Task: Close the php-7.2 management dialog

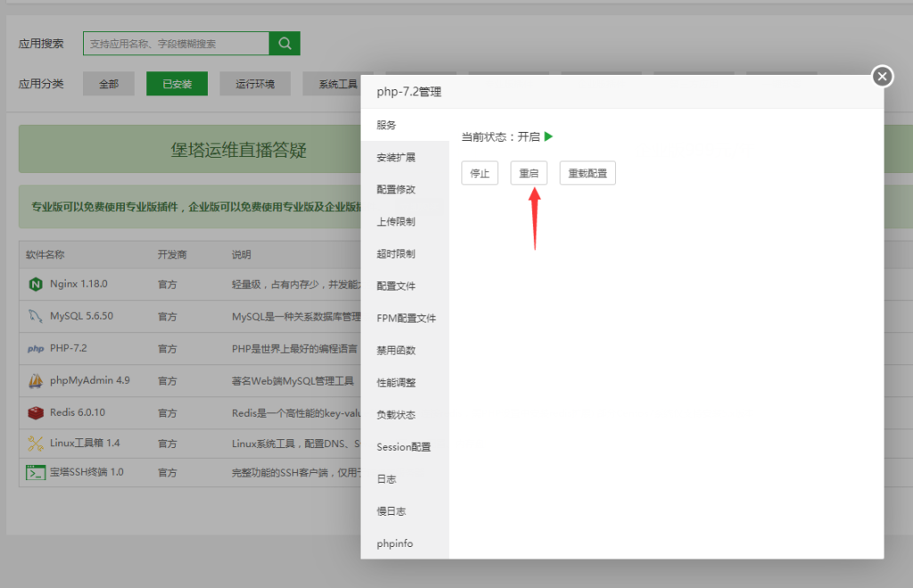Action: (882, 77)
